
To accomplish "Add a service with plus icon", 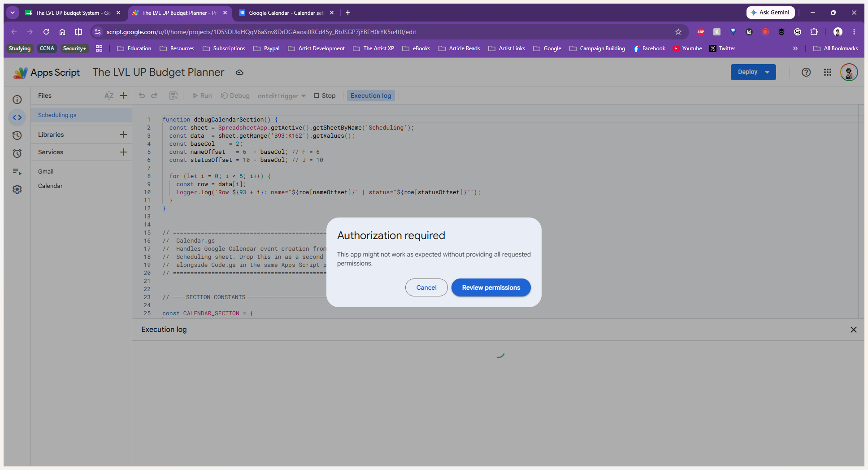I will [x=123, y=152].
